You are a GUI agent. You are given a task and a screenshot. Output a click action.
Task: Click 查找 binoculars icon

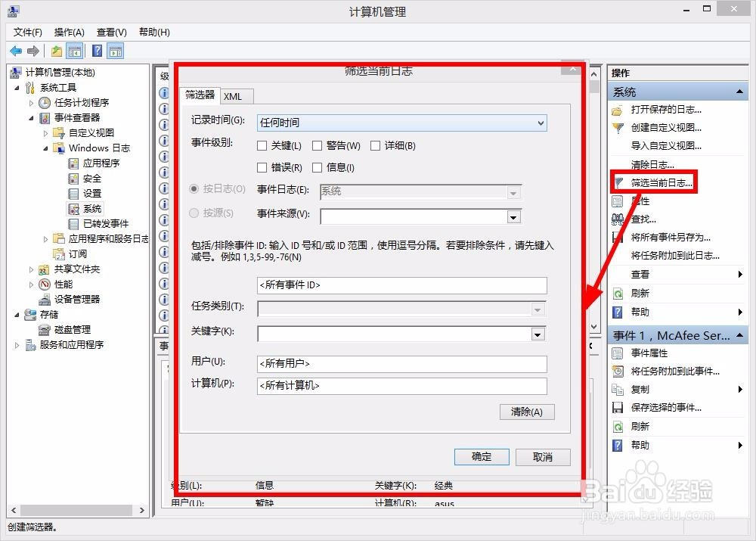(x=617, y=219)
